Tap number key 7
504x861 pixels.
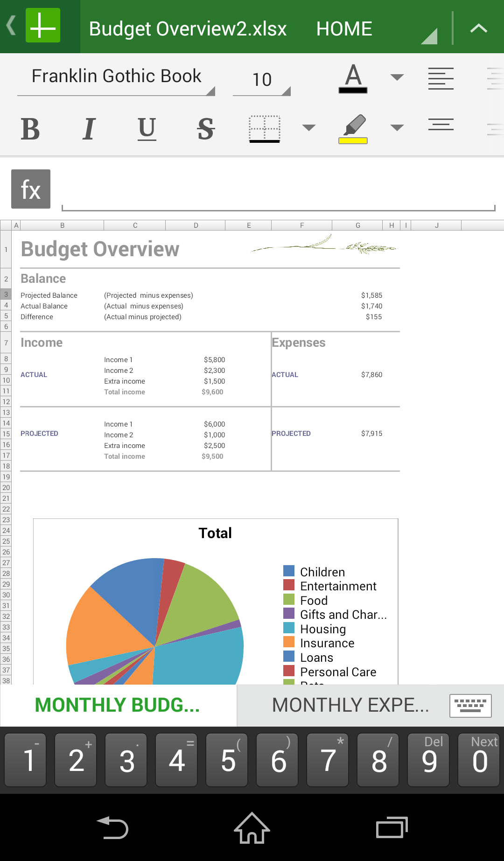point(328,760)
